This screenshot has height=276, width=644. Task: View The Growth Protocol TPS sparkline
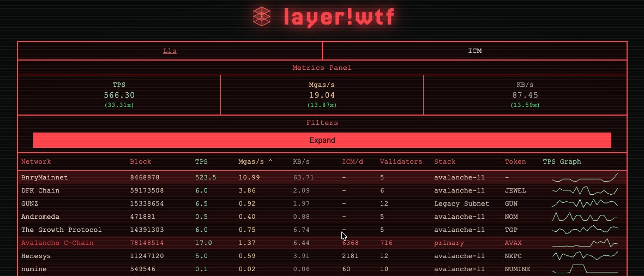coord(585,230)
